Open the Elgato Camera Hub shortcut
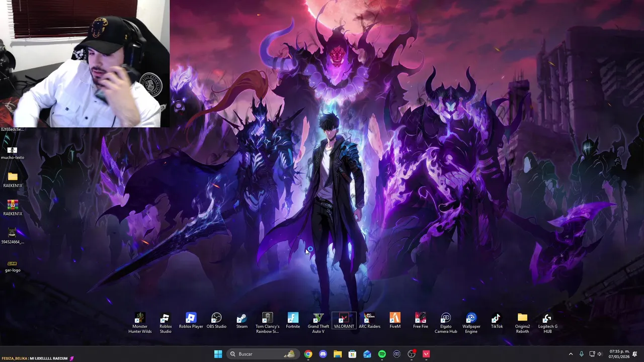Screen dimensions: 644x362 pos(446,323)
